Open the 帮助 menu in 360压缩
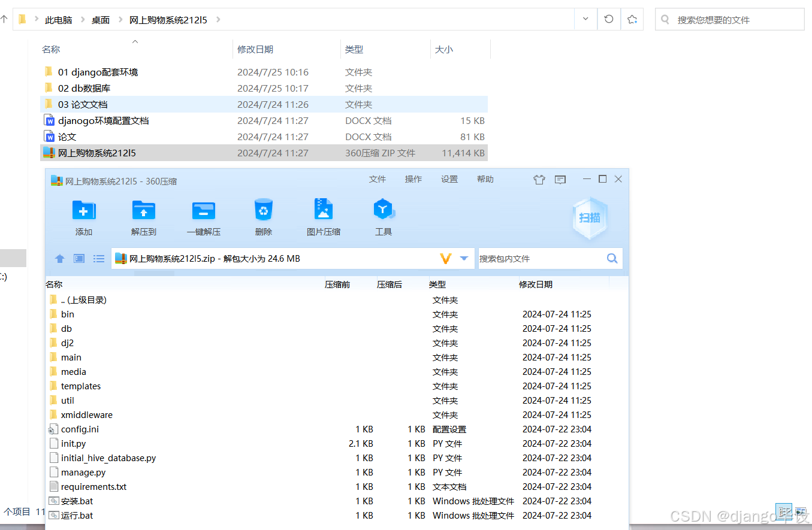 point(485,179)
